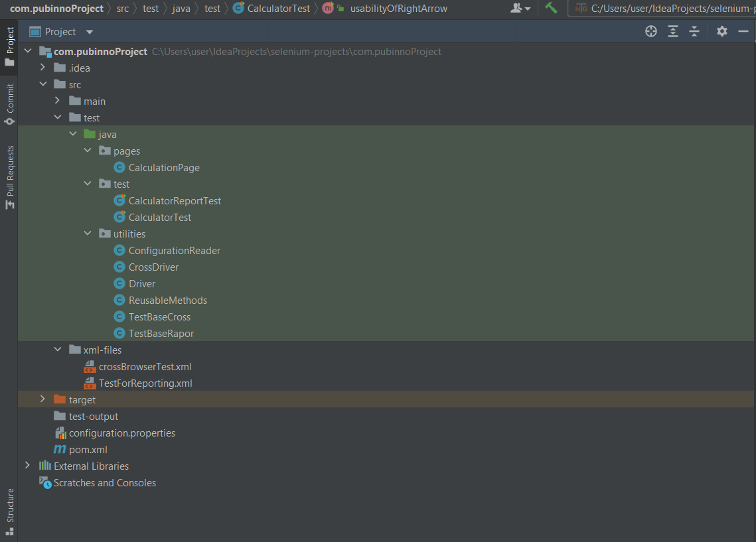Select the test-output folder label
The height and width of the screenshot is (542, 756).
[x=94, y=416]
